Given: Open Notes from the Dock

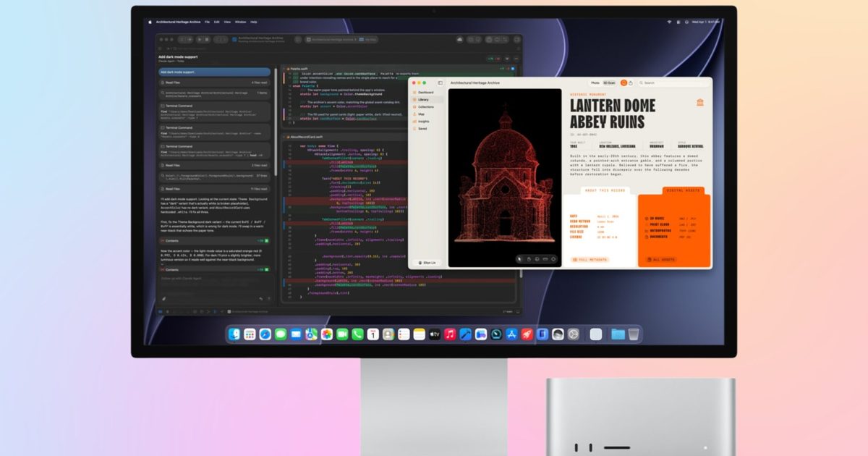Looking at the screenshot, I should (x=419, y=334).
